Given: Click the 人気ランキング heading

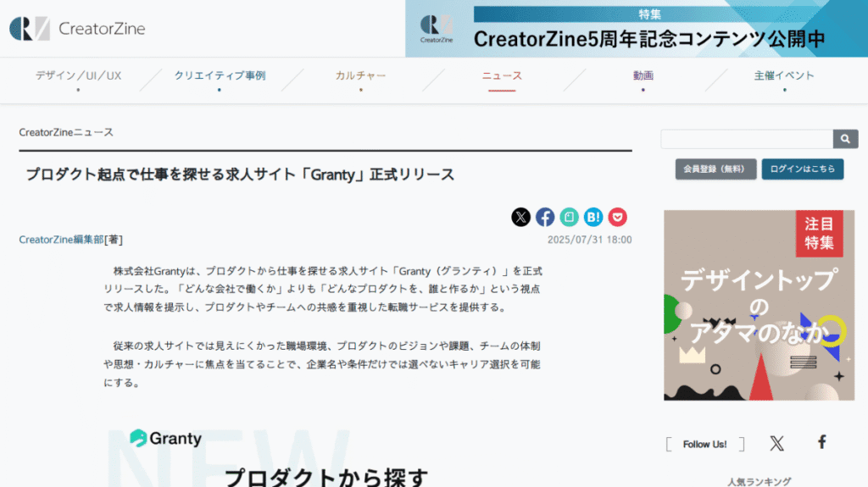Looking at the screenshot, I should coord(759,482).
